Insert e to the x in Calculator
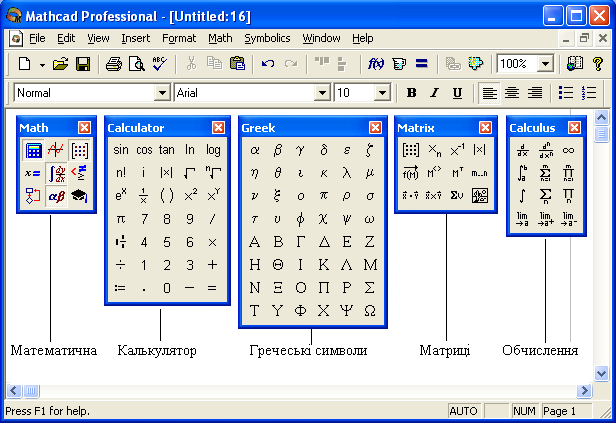The height and width of the screenshot is (424, 616). click(x=121, y=195)
